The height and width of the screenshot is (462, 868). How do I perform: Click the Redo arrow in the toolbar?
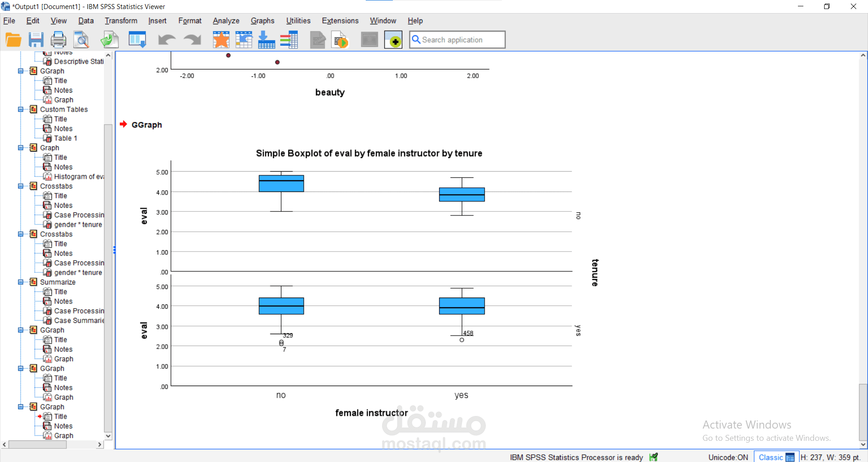tap(193, 40)
